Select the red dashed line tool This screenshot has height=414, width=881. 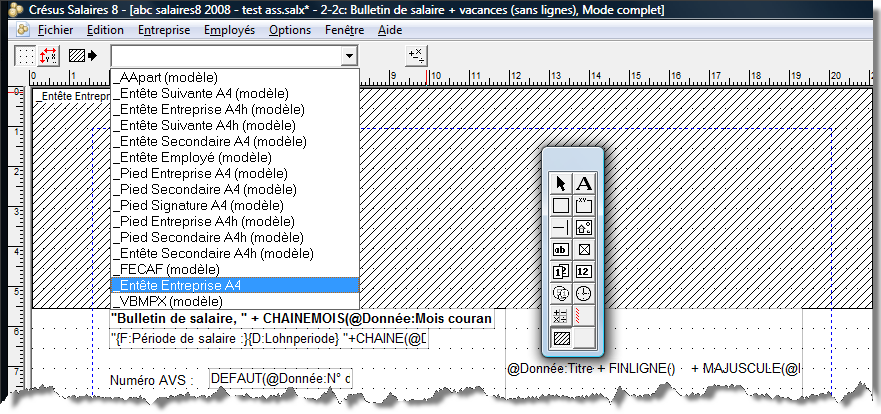(x=584, y=315)
